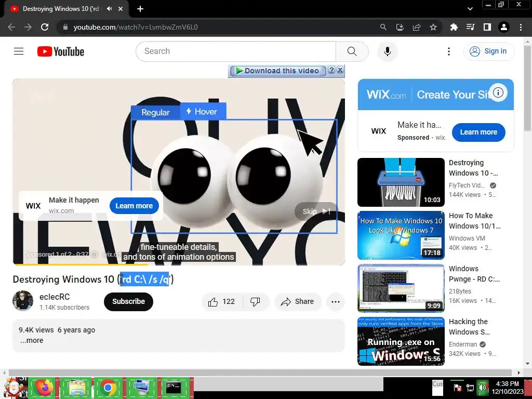The image size is (532, 399).
Task: Mute tab via speaker icon on tab
Action: pyautogui.click(x=109, y=9)
